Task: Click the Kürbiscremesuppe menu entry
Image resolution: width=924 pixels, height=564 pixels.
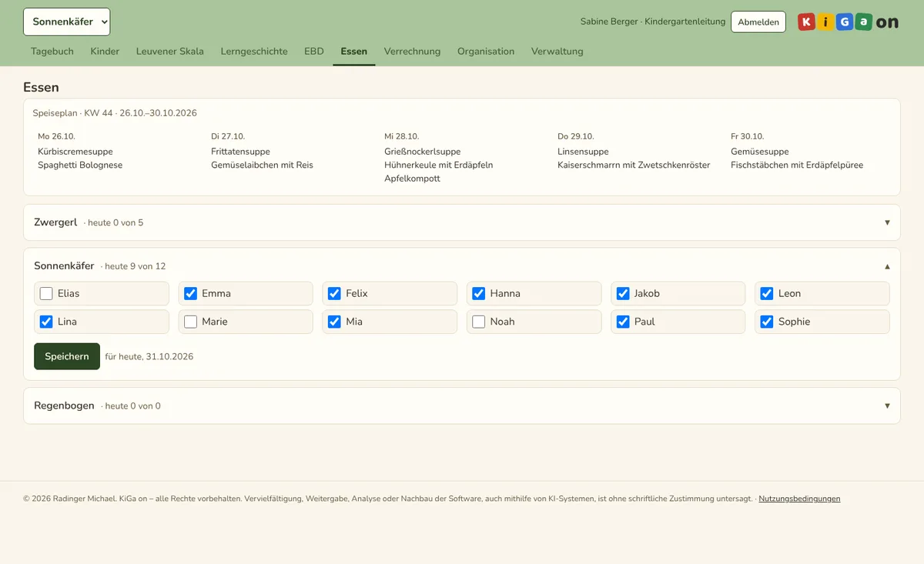Action: click(x=75, y=152)
